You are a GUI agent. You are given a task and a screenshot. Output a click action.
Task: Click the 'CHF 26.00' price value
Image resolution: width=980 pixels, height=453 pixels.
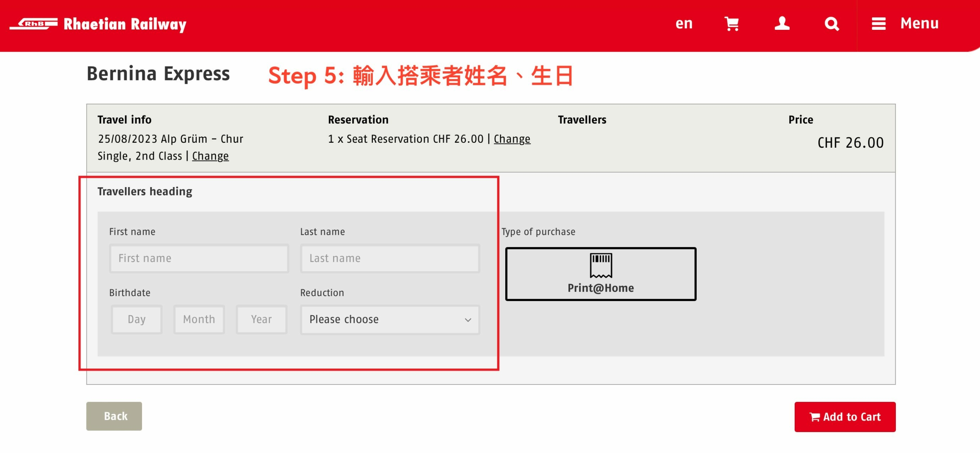point(851,143)
